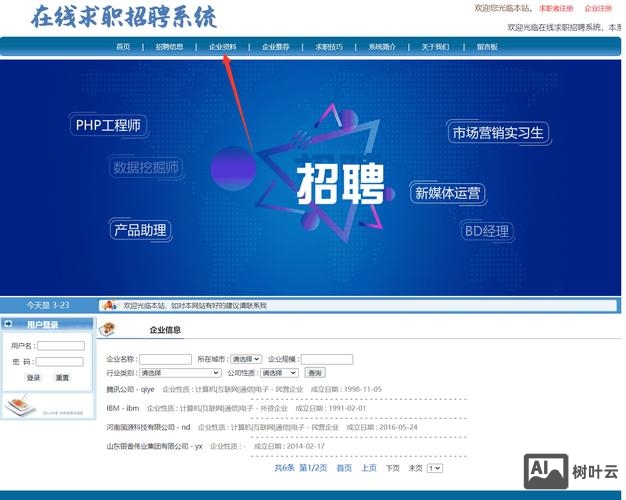Click the 企业名称 input field
This screenshot has height=500, width=626.
[x=165, y=359]
